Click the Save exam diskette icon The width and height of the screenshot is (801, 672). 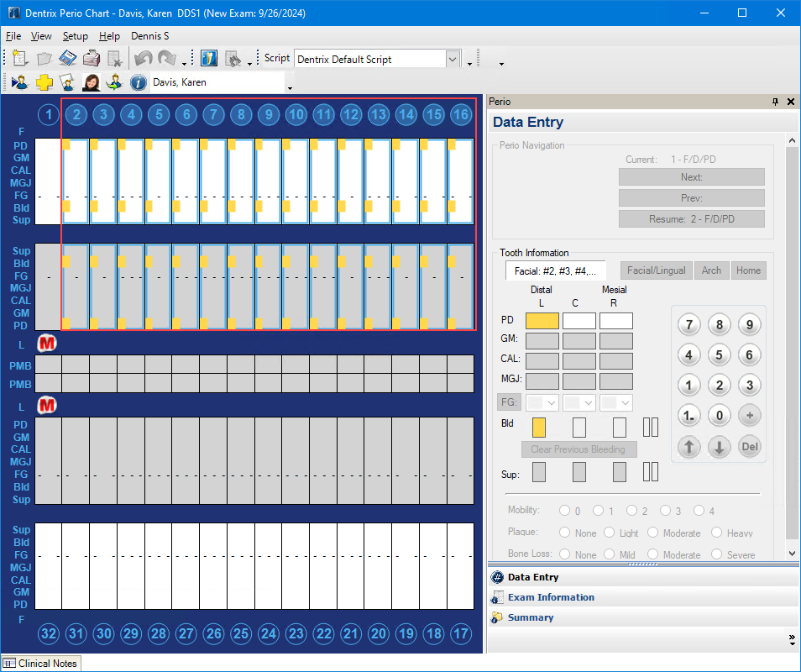(x=67, y=57)
